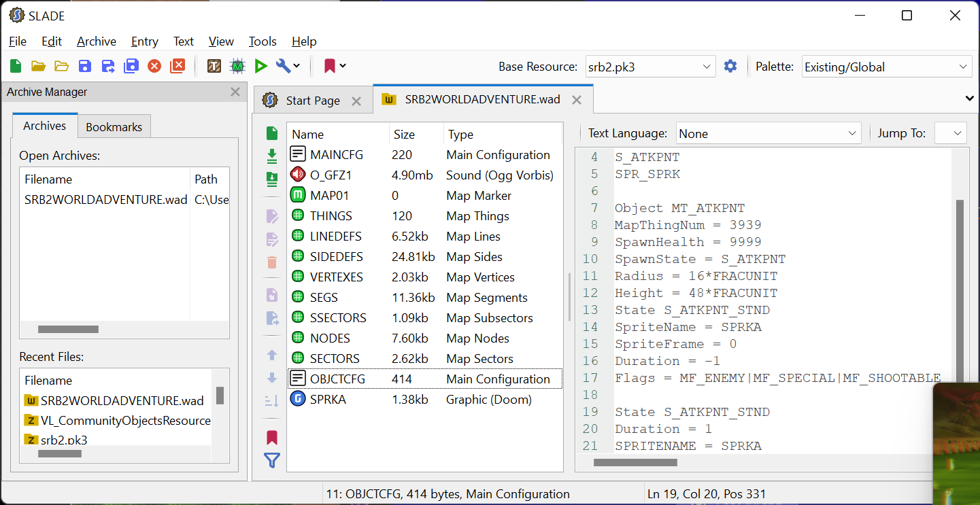Click the red bookmark toolbar icon
The image size is (980, 505).
tap(330, 66)
